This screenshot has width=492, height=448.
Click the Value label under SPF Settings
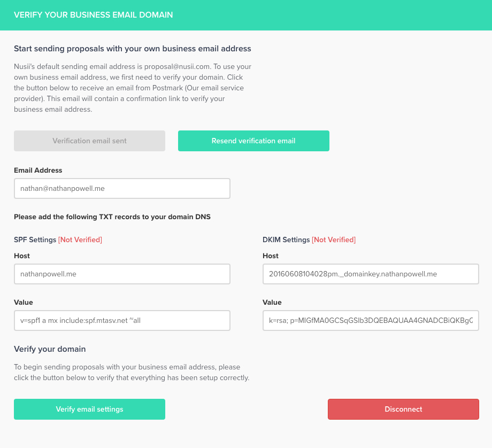coord(23,303)
